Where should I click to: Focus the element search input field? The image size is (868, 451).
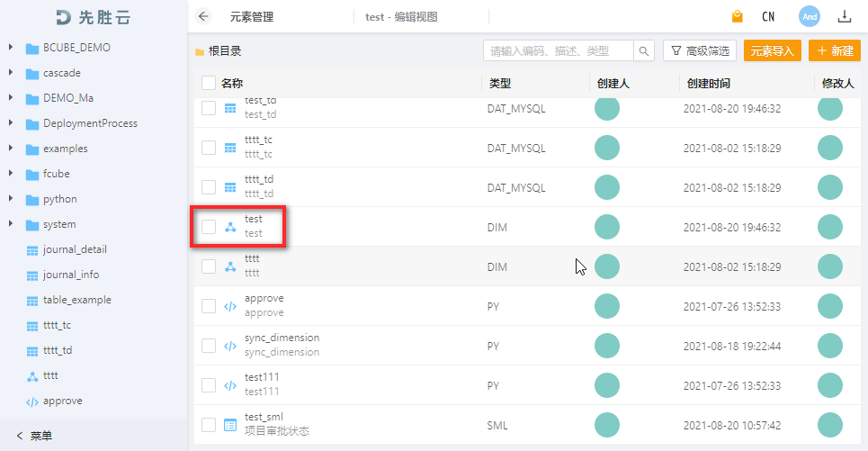pos(558,51)
